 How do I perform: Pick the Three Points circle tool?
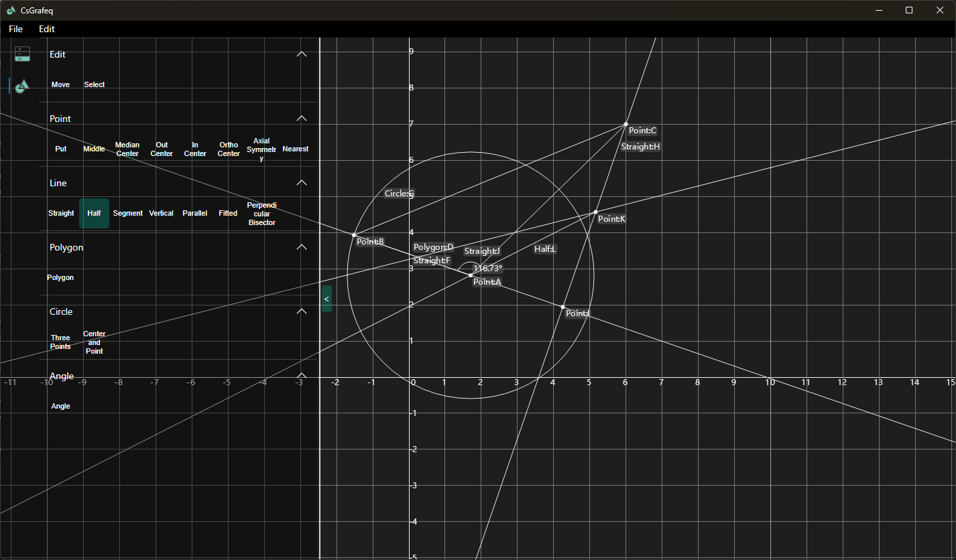tap(60, 342)
